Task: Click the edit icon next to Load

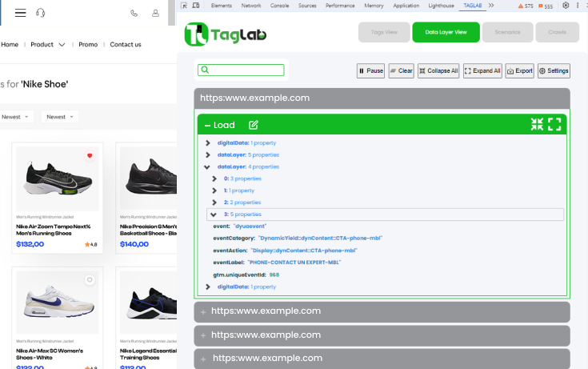Action: point(254,125)
